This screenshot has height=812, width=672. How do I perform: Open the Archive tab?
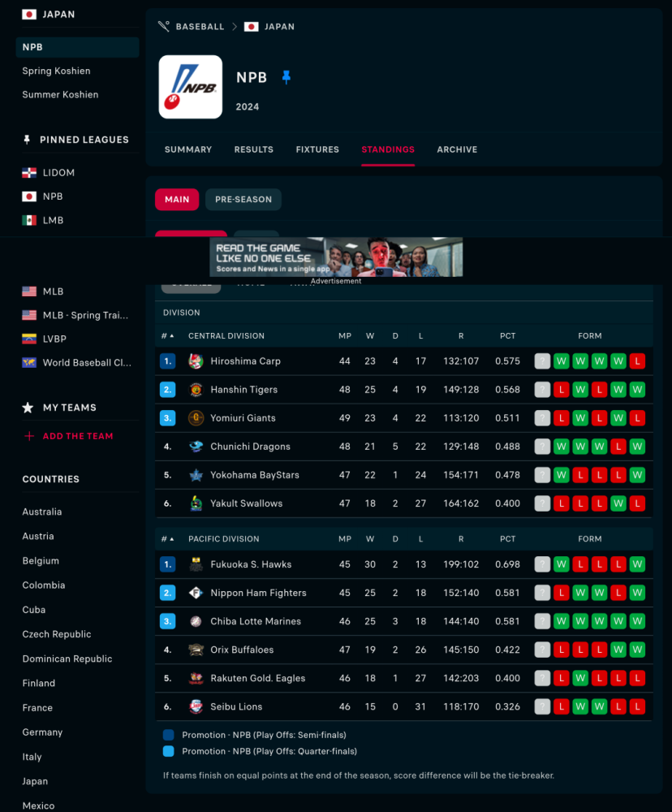click(x=457, y=149)
